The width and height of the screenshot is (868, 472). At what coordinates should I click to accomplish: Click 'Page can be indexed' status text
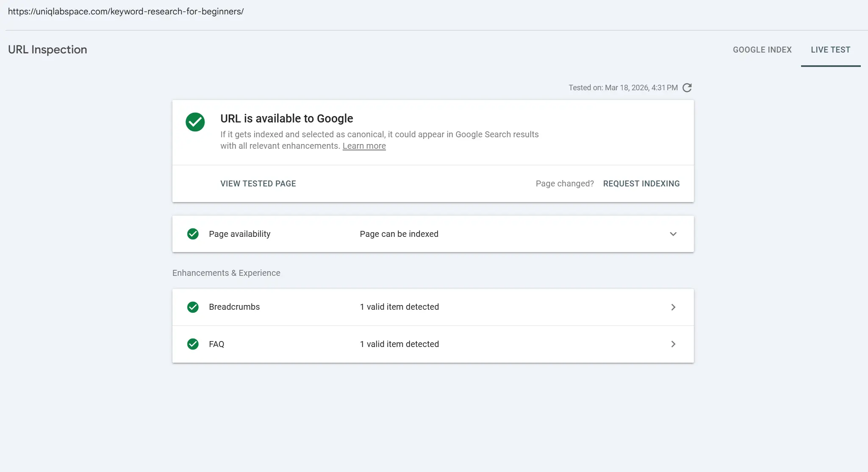pyautogui.click(x=399, y=234)
